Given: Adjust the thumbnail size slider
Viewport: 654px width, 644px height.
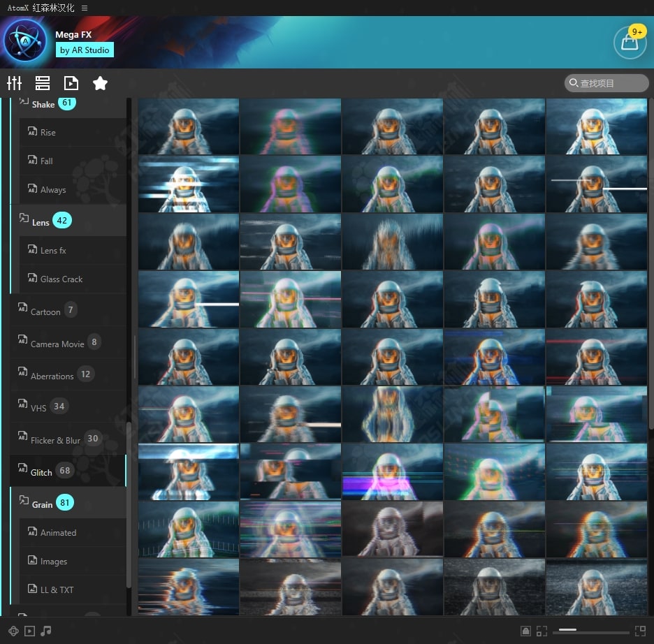Looking at the screenshot, I should coord(590,631).
